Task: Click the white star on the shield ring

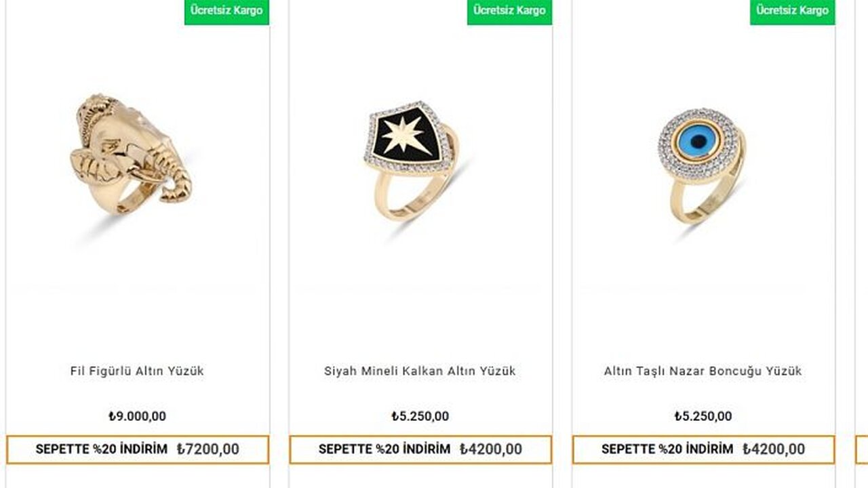Action: (406, 136)
